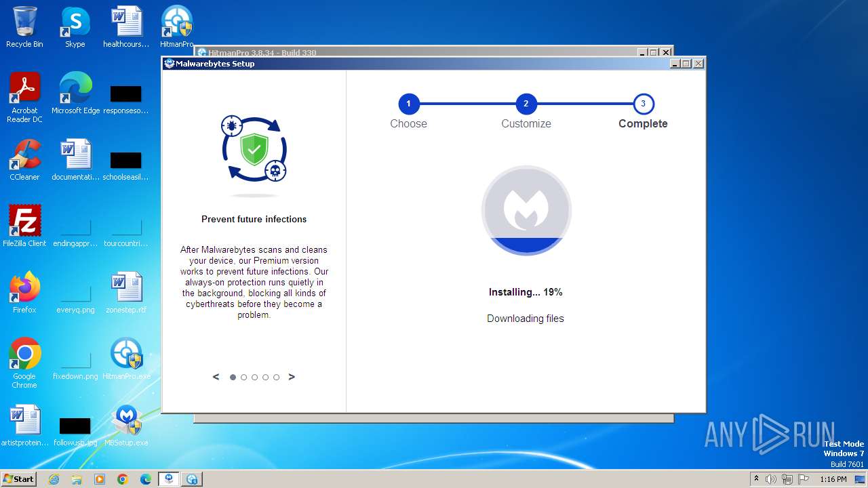Image resolution: width=868 pixels, height=488 pixels.
Task: Open Edge from the taskbar
Action: (146, 479)
